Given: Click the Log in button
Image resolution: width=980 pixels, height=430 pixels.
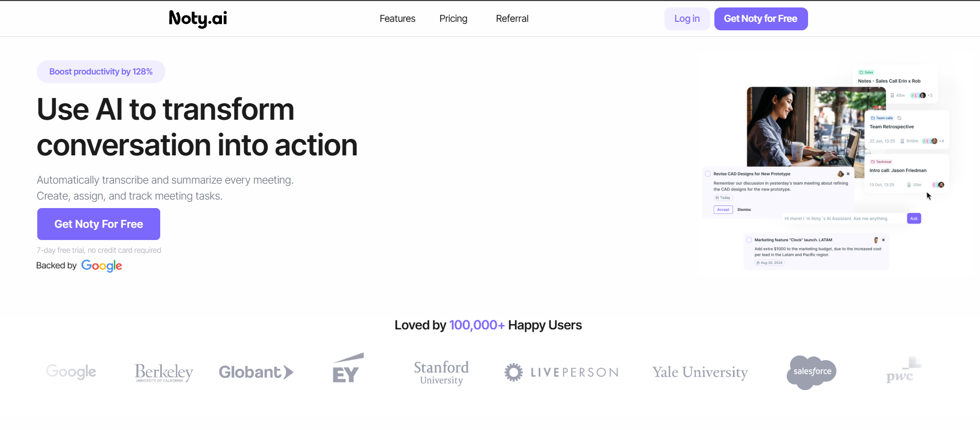Looking at the screenshot, I should click(x=687, y=19).
